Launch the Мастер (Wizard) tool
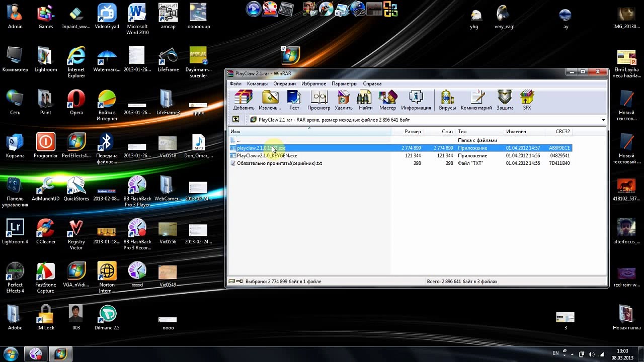 (x=387, y=100)
